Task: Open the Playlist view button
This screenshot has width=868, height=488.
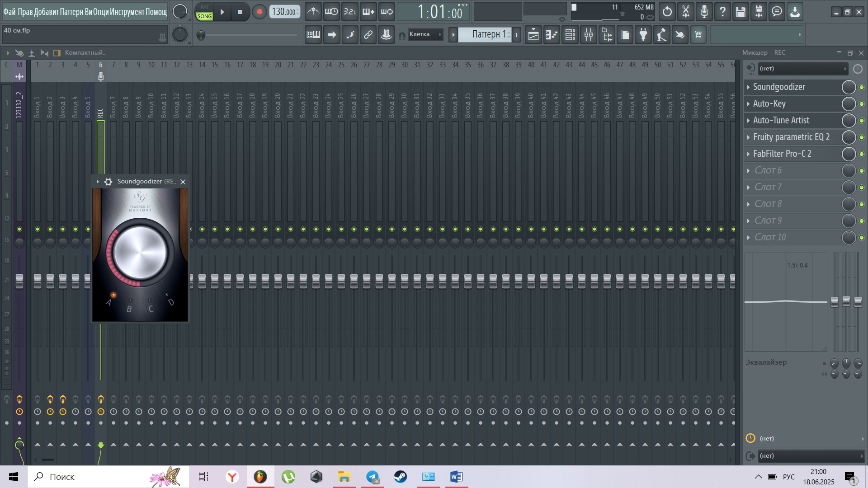Action: 533,35
